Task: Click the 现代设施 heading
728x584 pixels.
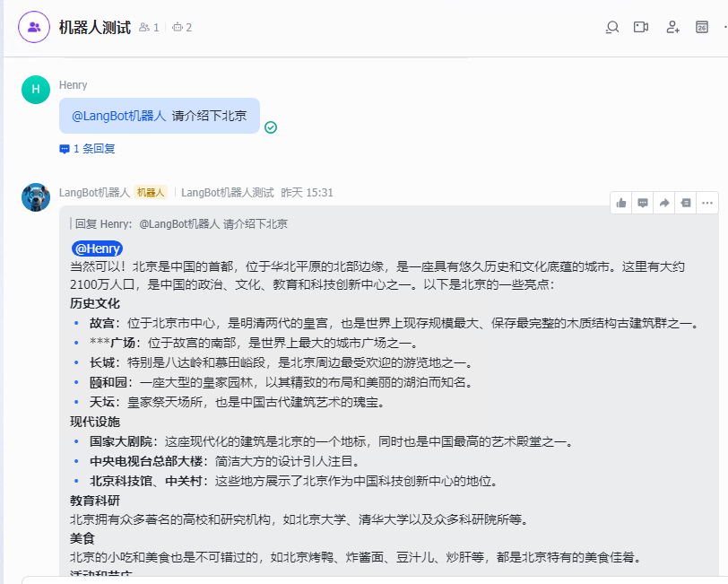Action: 95,422
